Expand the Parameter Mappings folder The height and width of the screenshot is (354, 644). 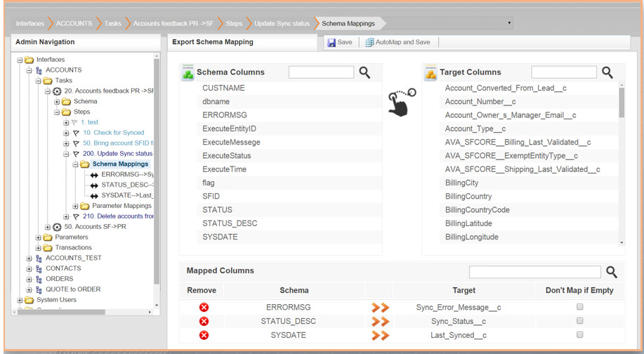click(x=76, y=206)
